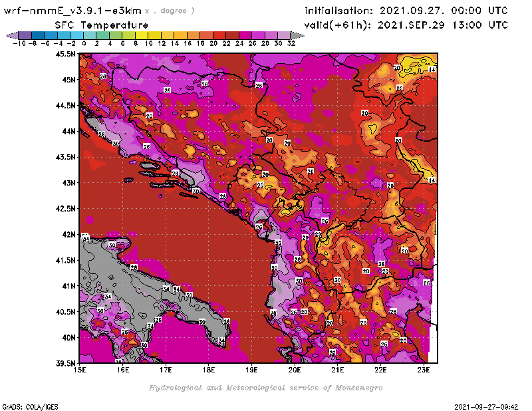Pick the cyan -2 to 0 legend swatch
Image resolution: width=532 pixels, height=411 pixels.
tap(77, 35)
